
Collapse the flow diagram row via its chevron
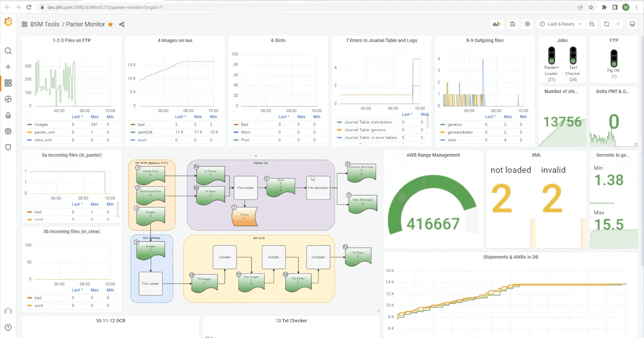[x=255, y=155]
